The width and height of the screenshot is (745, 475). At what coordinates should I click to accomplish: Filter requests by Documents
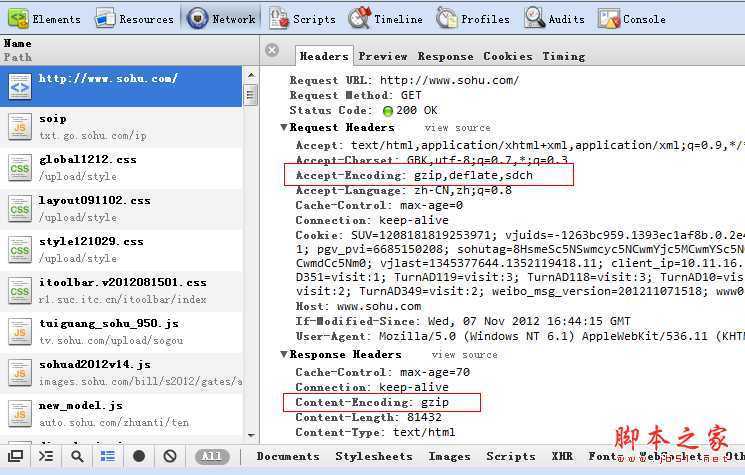pos(288,456)
